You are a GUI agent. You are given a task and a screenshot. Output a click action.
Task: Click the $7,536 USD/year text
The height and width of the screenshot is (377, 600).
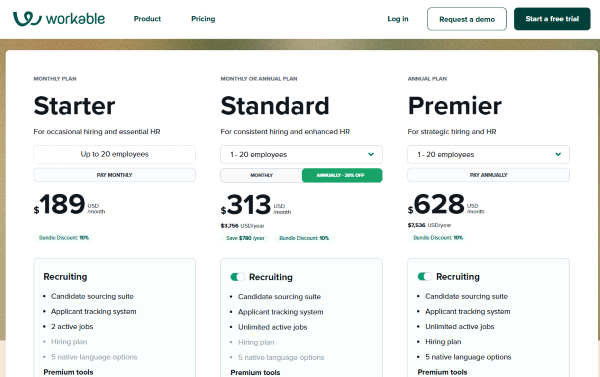click(x=429, y=225)
